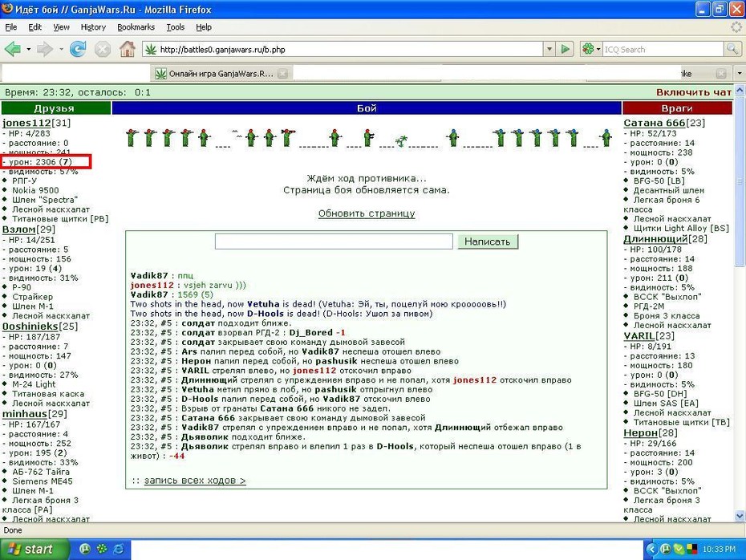This screenshot has height=560, width=746.
Task: Click the Firefox Back arrow button
Action: pyautogui.click(x=12, y=49)
